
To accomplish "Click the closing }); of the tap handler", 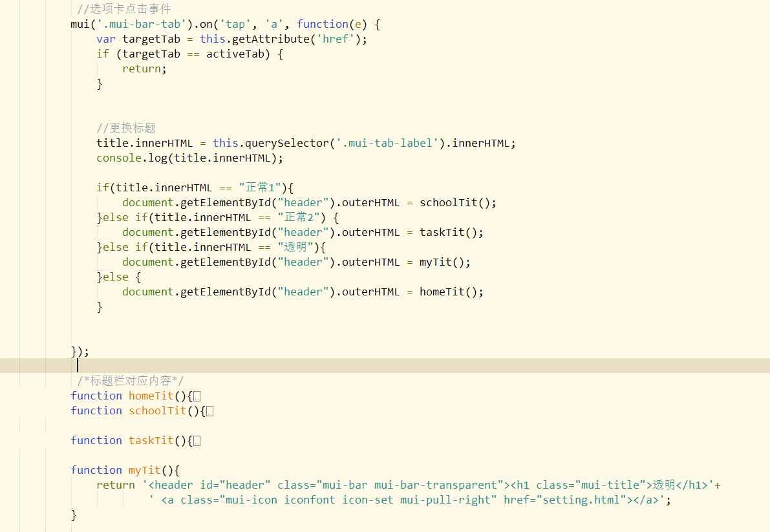I will click(x=80, y=352).
